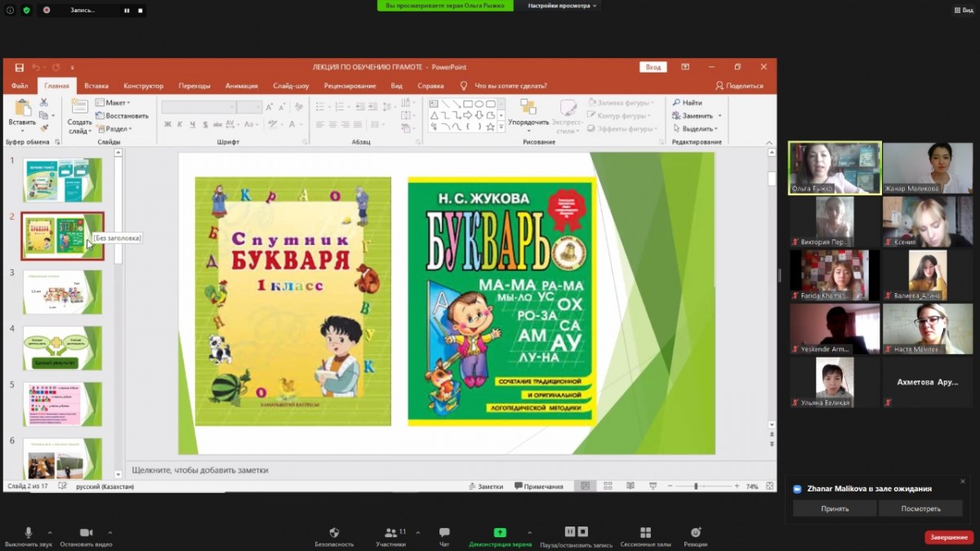The image size is (980, 551).
Task: Click the green Share Screen icon
Action: pos(500,533)
